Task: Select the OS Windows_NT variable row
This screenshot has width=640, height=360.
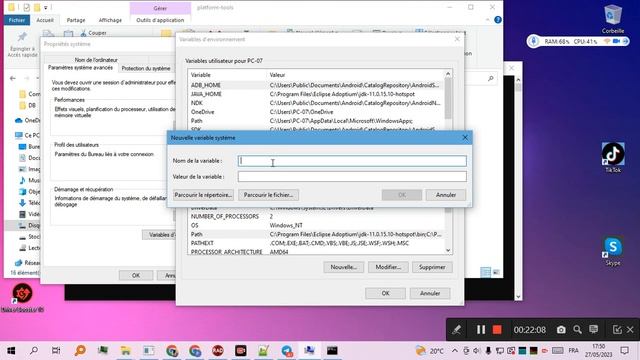Action: (316, 225)
